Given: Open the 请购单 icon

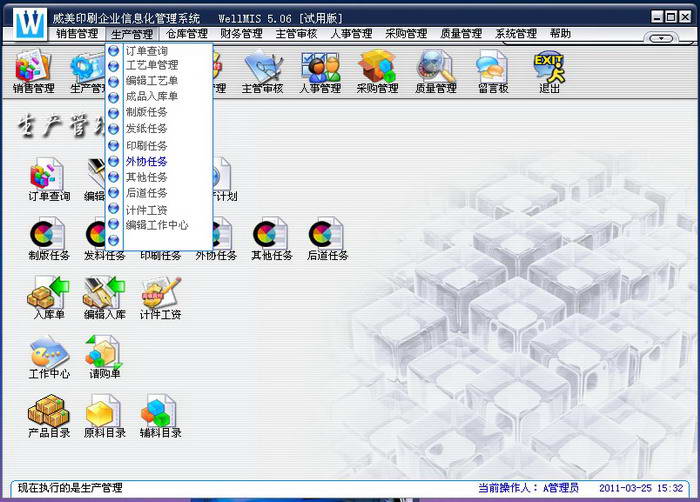Looking at the screenshot, I should point(104,357).
